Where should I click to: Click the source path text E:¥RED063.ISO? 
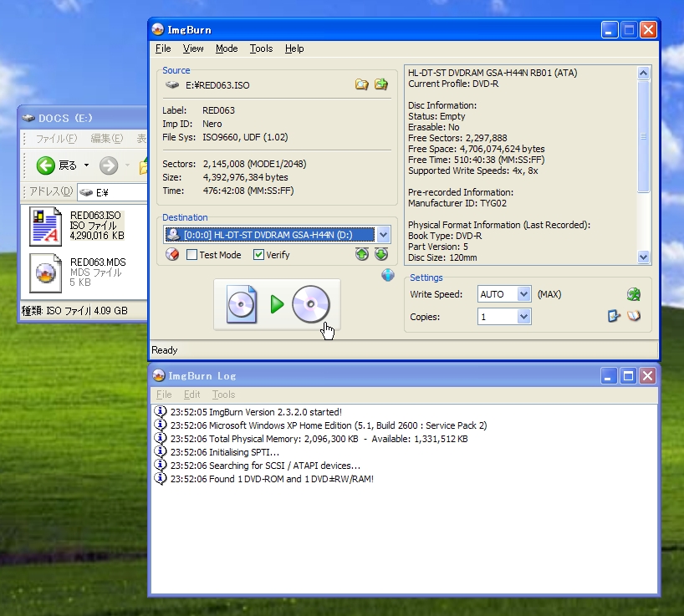pos(217,85)
